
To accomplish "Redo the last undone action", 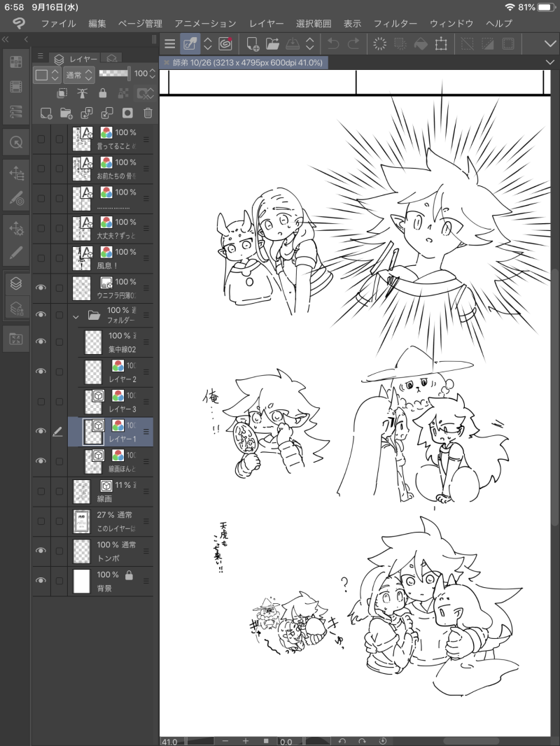I will click(x=353, y=44).
